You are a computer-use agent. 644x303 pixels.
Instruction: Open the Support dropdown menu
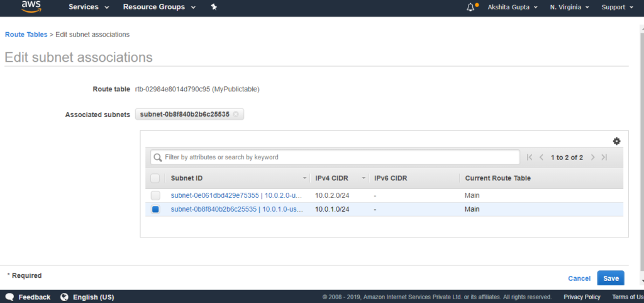(x=619, y=7)
